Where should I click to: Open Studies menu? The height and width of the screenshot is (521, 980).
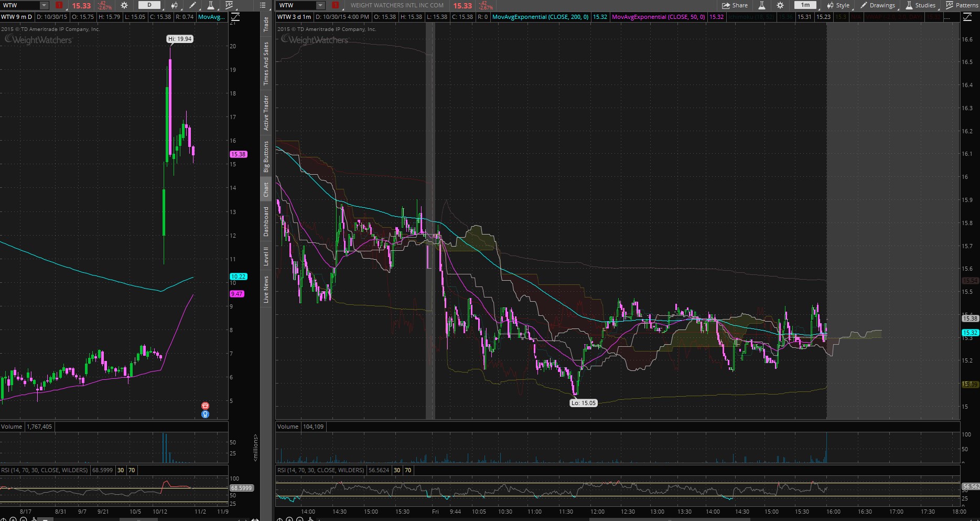point(921,5)
